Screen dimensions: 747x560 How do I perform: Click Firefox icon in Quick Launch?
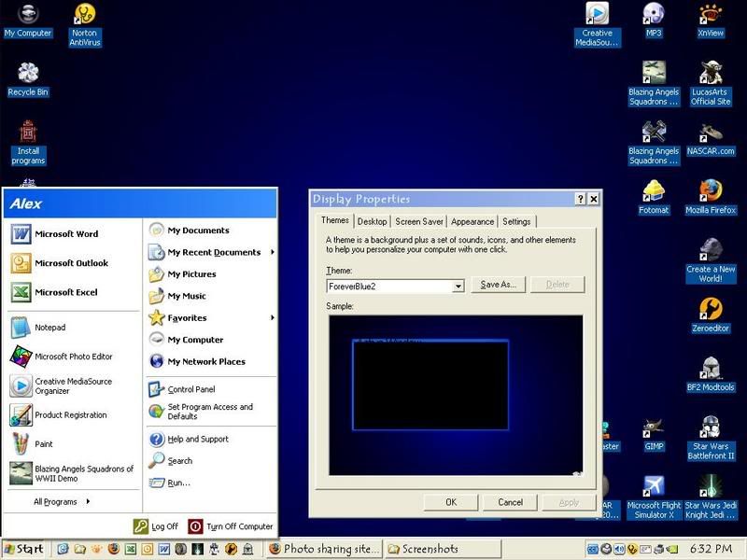point(113,549)
